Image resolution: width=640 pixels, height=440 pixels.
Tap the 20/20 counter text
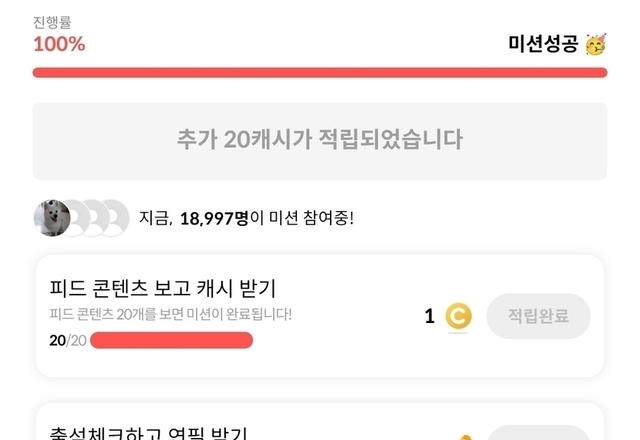(x=66, y=340)
